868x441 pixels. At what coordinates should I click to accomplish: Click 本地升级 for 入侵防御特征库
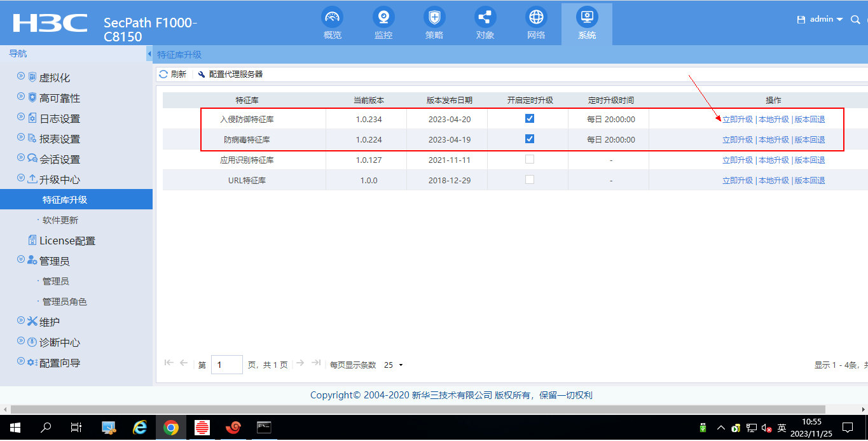774,119
